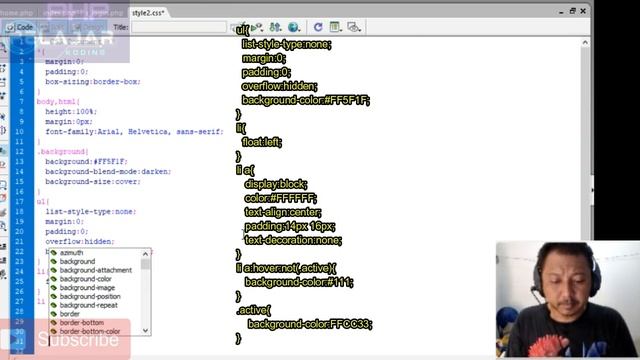
Task: Open the view options toolbar menu
Action: (x=335, y=27)
